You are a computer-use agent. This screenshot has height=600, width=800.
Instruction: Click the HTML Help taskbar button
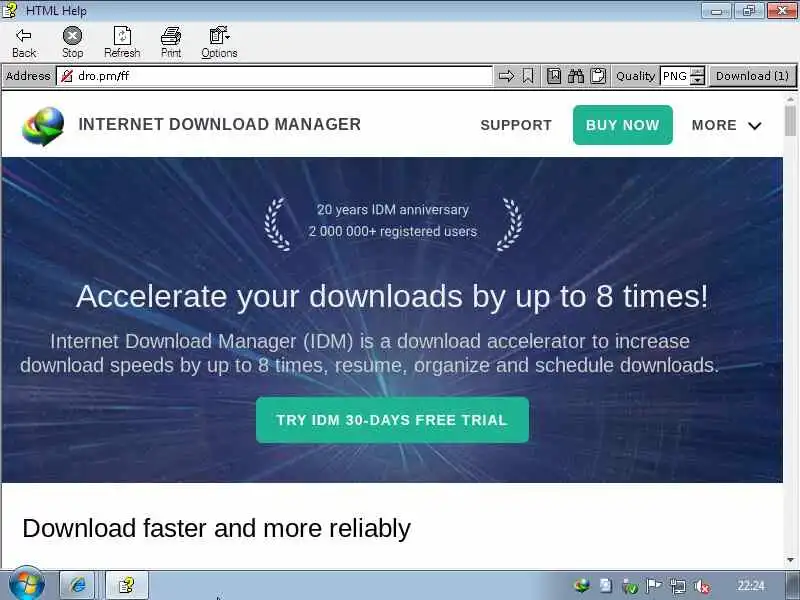(127, 584)
